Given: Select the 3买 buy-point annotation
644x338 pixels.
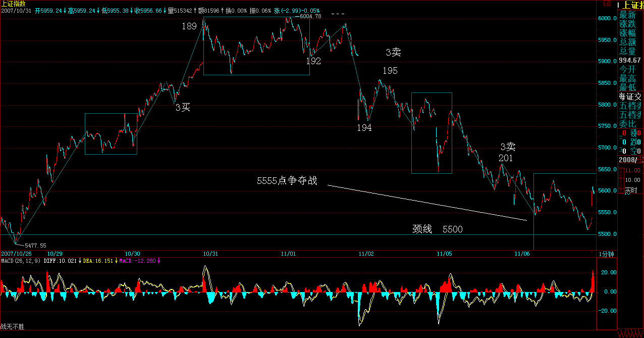Looking at the screenshot, I should coord(183,107).
